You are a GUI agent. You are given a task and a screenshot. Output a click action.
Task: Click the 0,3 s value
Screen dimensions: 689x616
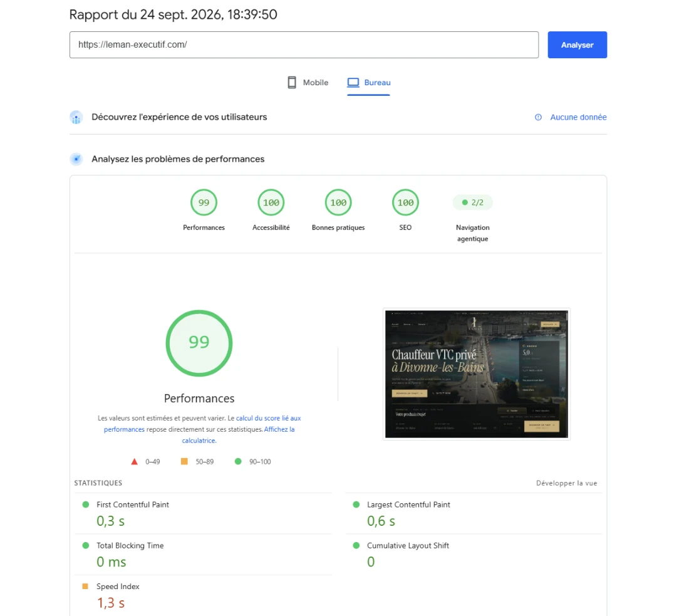111,521
